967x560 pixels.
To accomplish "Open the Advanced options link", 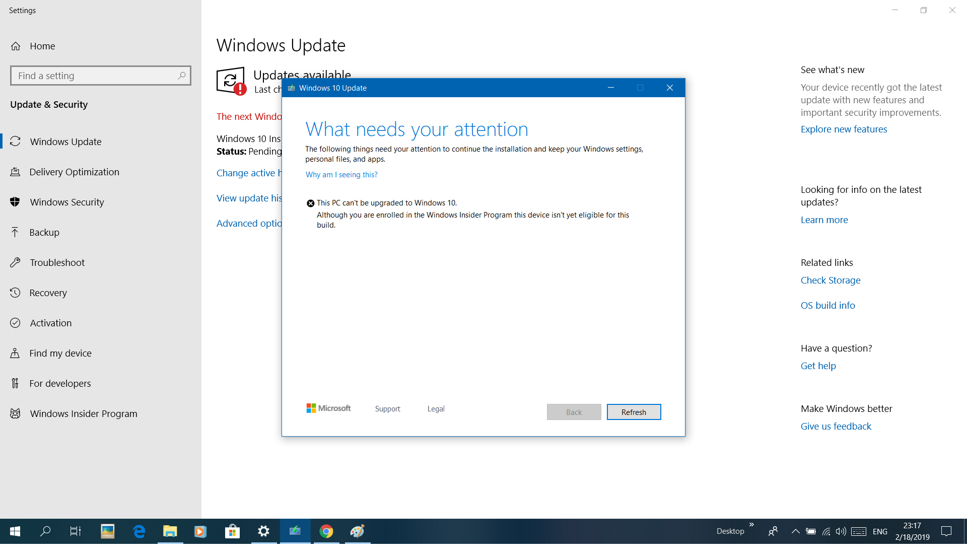I will coord(249,224).
